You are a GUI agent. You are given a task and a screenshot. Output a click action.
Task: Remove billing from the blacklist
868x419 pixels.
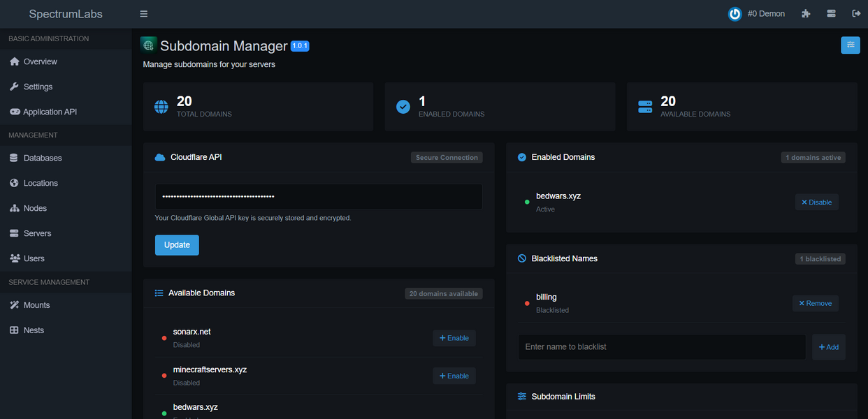point(816,303)
